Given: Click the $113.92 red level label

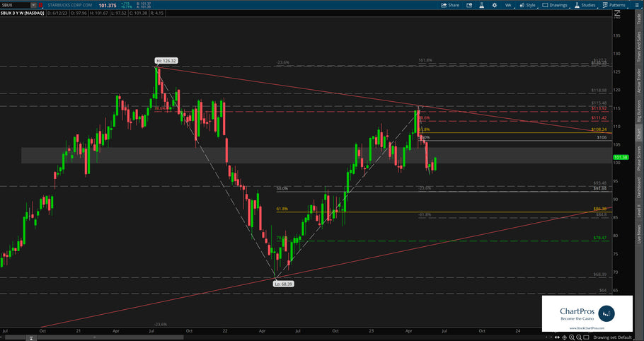Looking at the screenshot, I should pyautogui.click(x=599, y=108).
